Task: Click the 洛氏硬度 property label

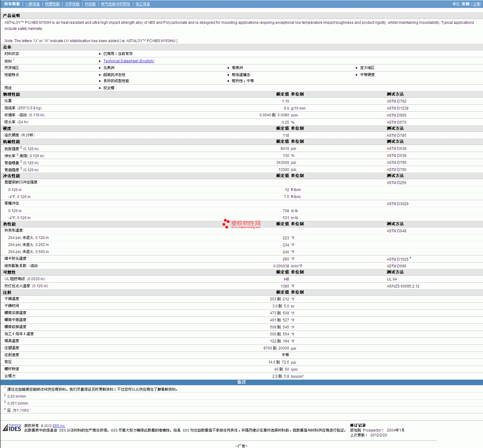Action: point(20,135)
